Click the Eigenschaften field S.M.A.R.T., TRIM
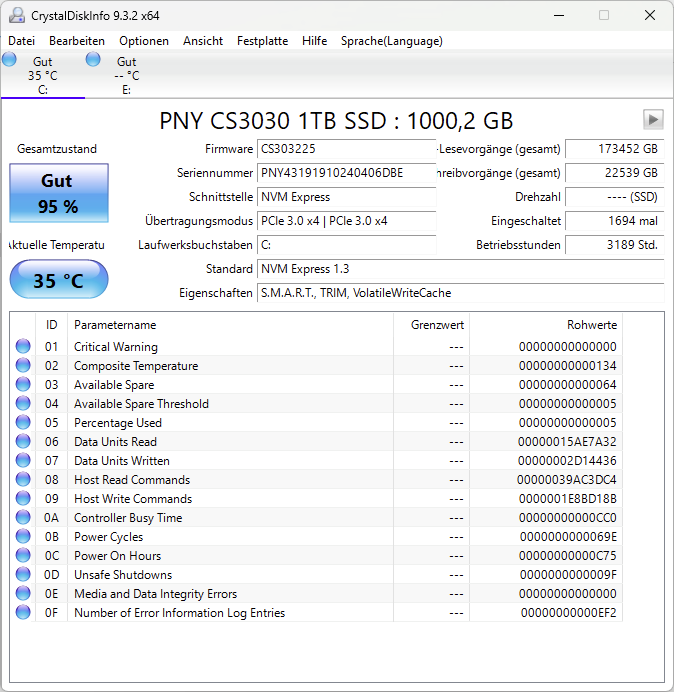The width and height of the screenshot is (674, 692). tap(461, 293)
